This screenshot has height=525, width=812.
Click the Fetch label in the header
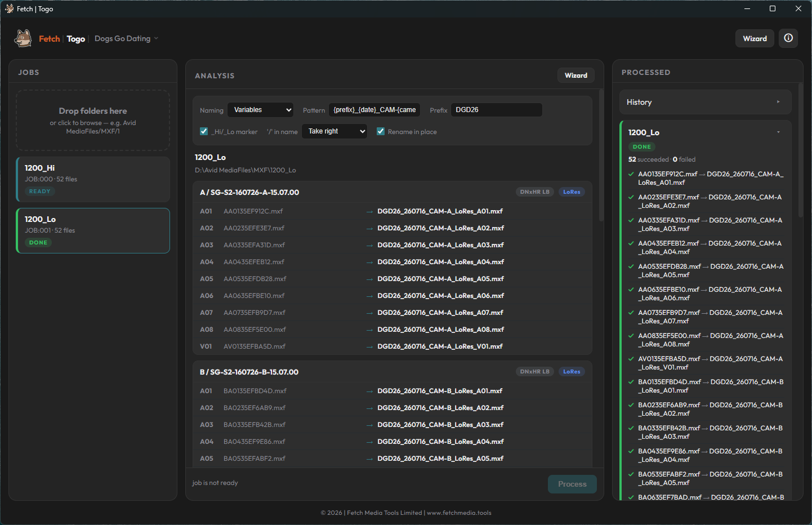(x=50, y=39)
